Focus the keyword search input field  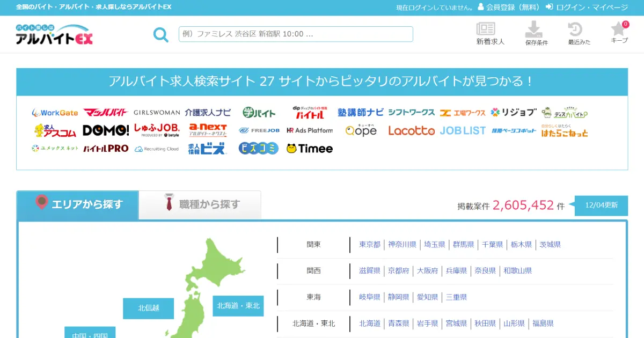[296, 34]
